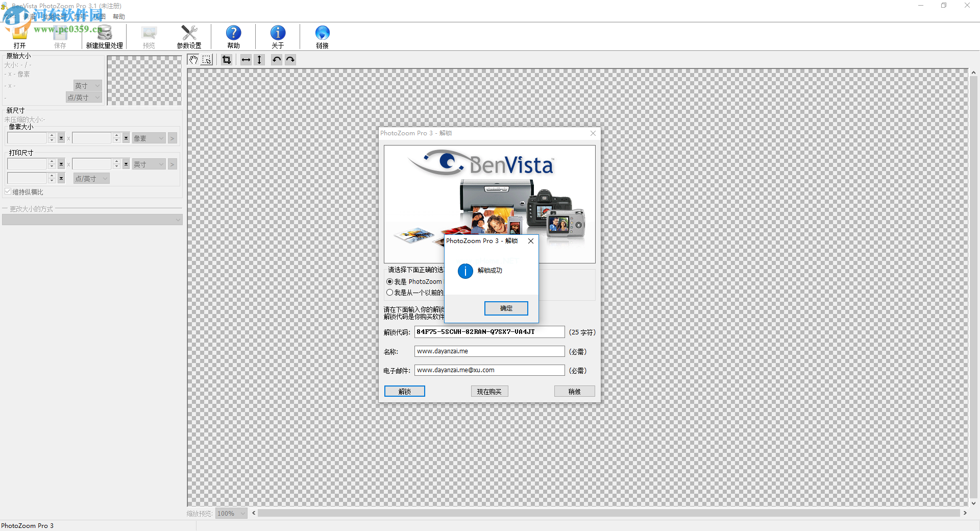Open the 参数设置 settings toolbar icon
Viewport: 980px width, 531px height.
click(x=188, y=36)
